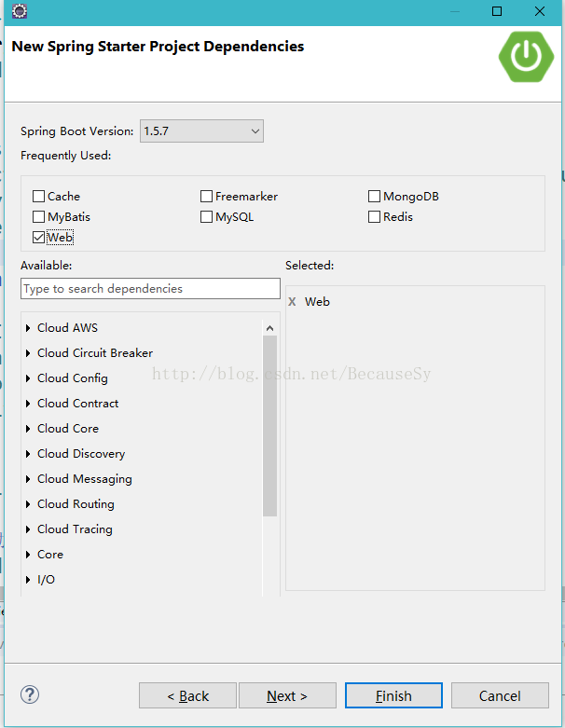Maximize the dialog window

point(497,11)
